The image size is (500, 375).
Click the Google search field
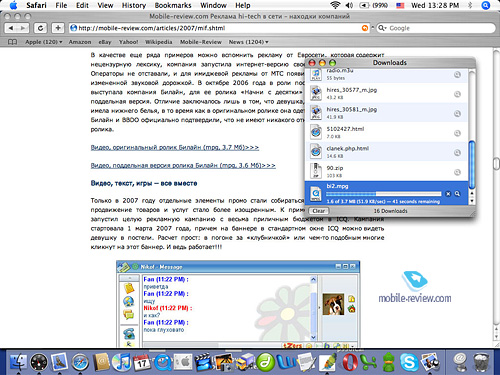pyautogui.click(x=436, y=28)
